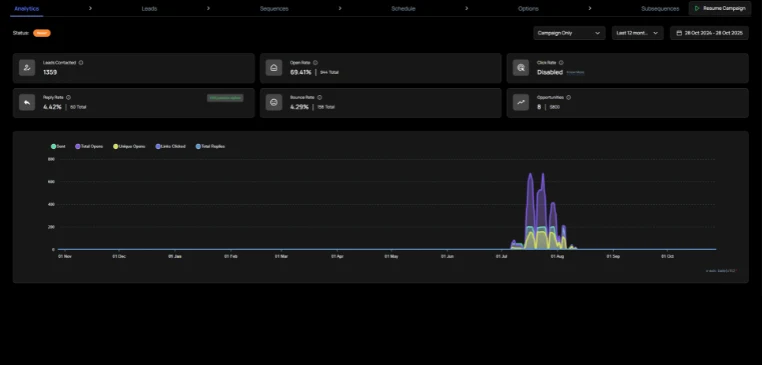Click the 01 Jul axis label
762x365 pixels.
click(x=502, y=256)
